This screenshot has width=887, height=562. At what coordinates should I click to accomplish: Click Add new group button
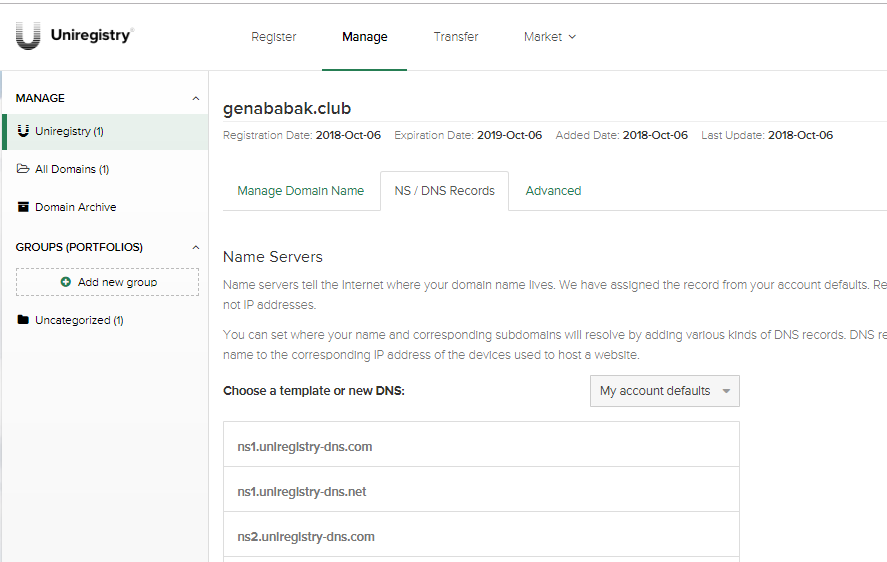107,282
